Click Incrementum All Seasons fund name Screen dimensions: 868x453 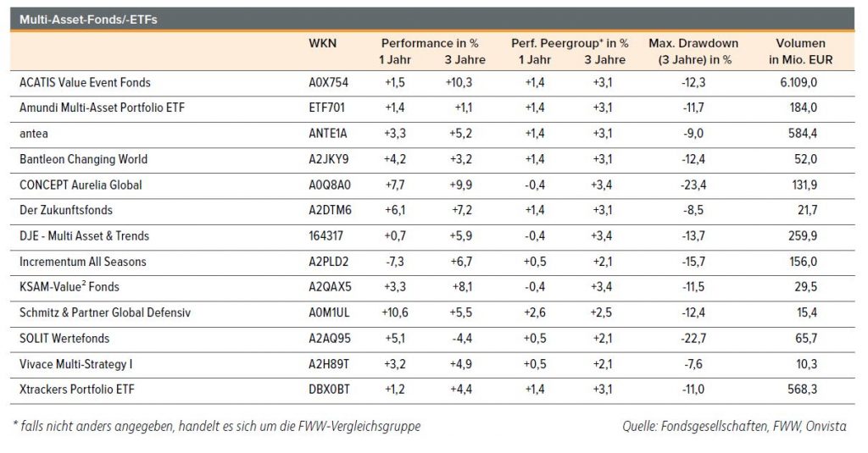pos(84,261)
